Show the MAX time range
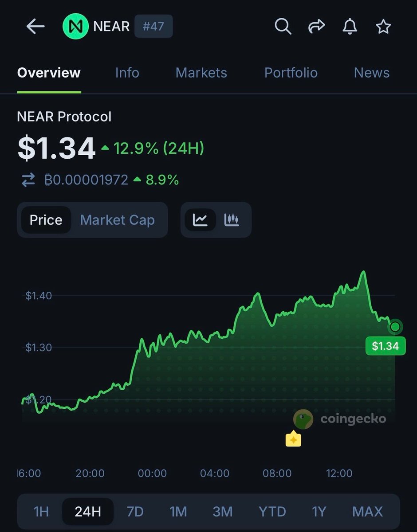417x532 pixels. pos(367,512)
